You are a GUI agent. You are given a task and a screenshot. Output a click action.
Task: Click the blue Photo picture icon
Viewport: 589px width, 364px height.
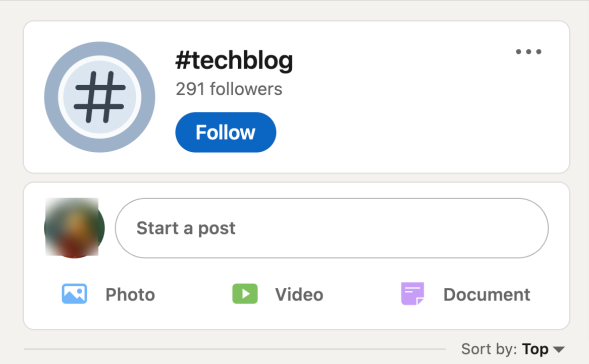tap(74, 294)
